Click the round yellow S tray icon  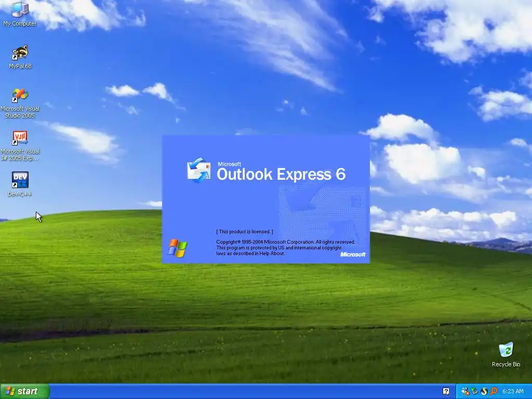(x=484, y=391)
